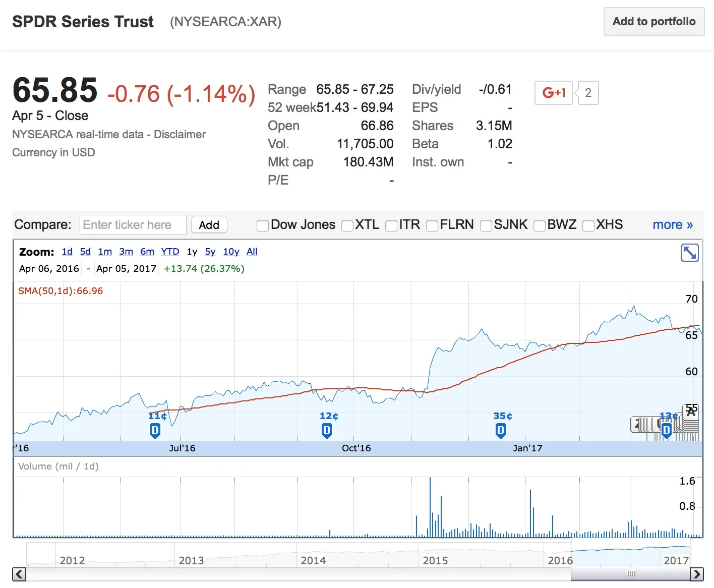Choose the 5y zoom range
This screenshot has width=714, height=588.
[x=210, y=252]
